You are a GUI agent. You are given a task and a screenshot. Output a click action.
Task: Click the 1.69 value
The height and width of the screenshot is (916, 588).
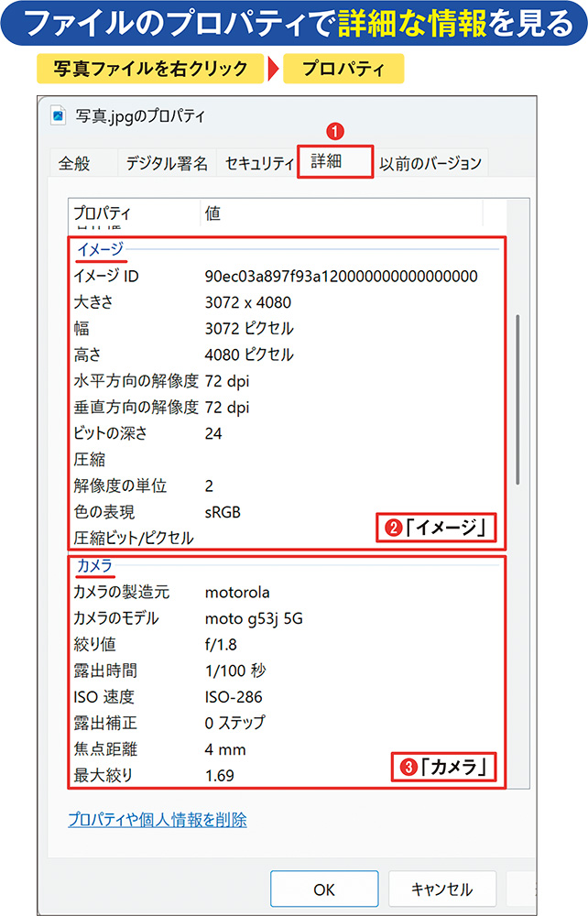pyautogui.click(x=219, y=776)
